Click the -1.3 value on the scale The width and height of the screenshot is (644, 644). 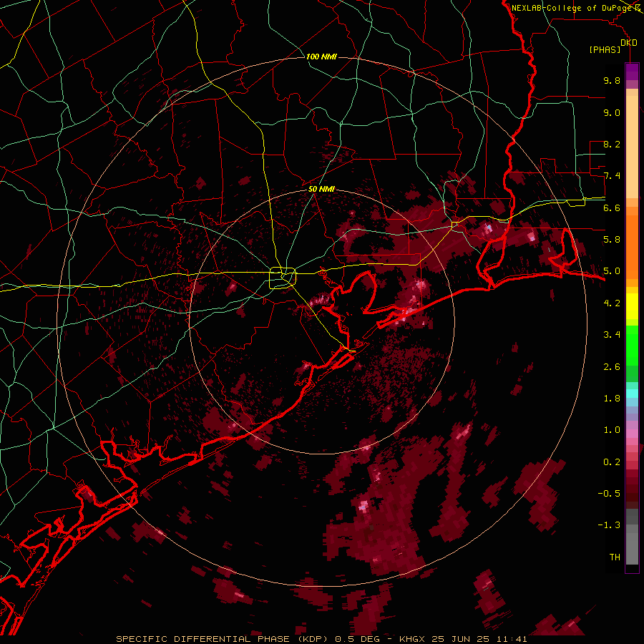click(x=609, y=525)
